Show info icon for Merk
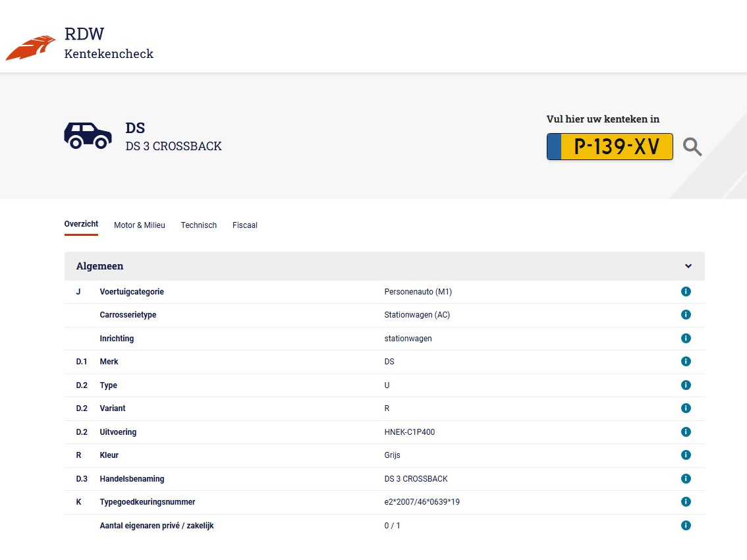The width and height of the screenshot is (747, 560). point(686,361)
